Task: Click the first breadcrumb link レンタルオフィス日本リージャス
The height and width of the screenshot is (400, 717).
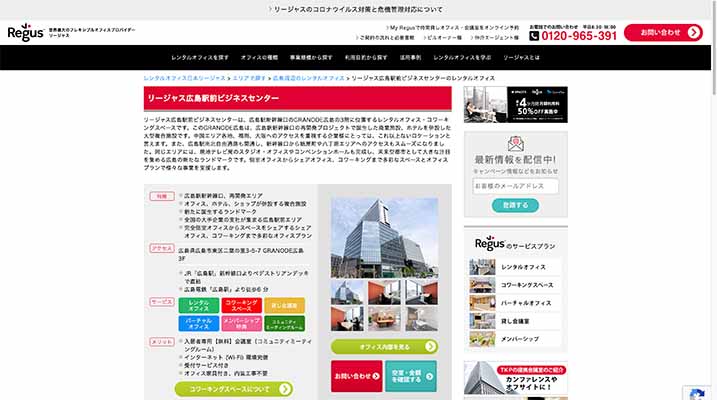Action: coord(185,78)
